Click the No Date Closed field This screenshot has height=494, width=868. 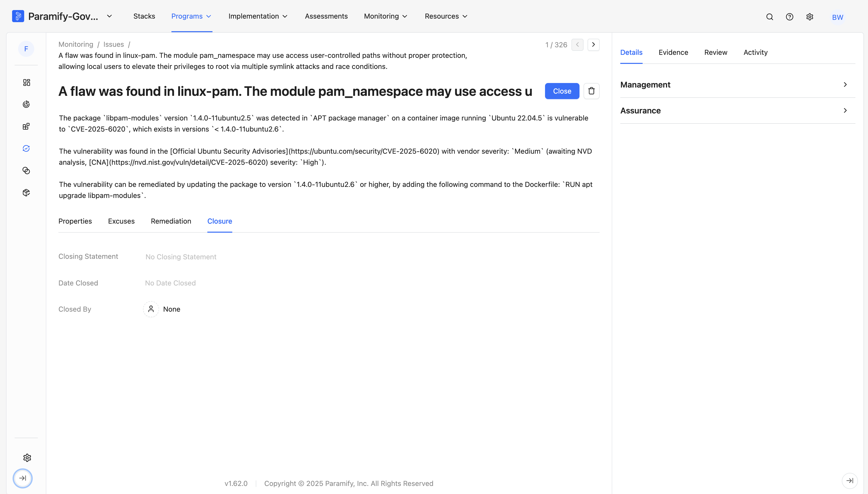(x=170, y=283)
